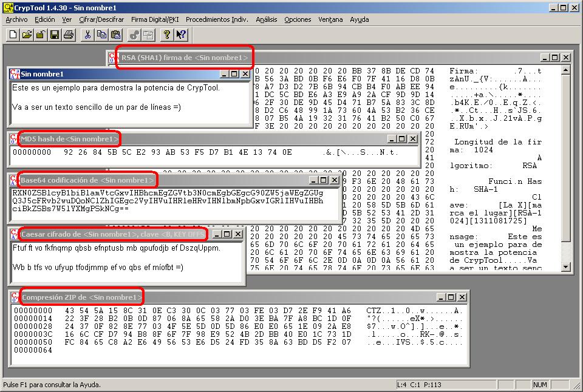Click the Open file folder icon
Viewport: 583px width, 392px height.
coord(27,35)
